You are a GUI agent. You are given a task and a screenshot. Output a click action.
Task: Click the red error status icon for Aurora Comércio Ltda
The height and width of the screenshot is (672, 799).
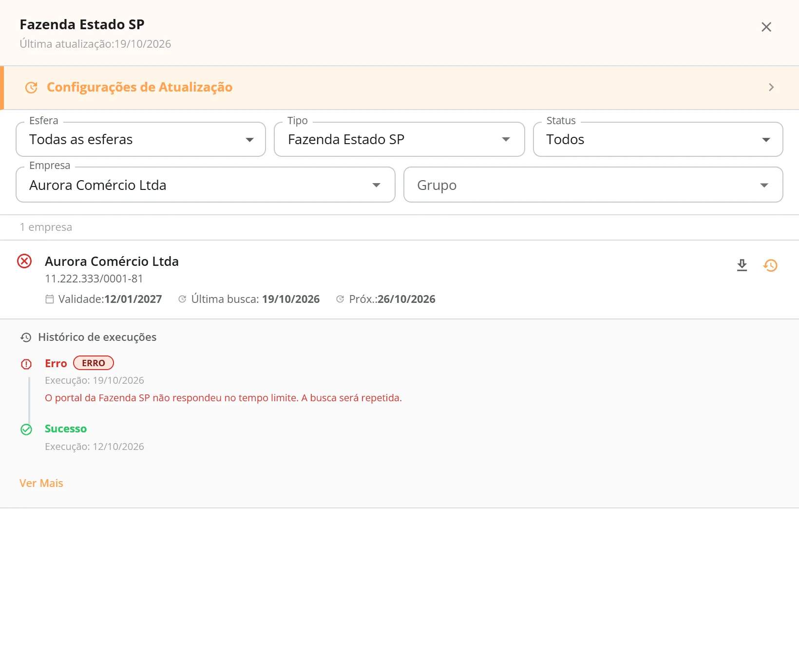coord(24,261)
